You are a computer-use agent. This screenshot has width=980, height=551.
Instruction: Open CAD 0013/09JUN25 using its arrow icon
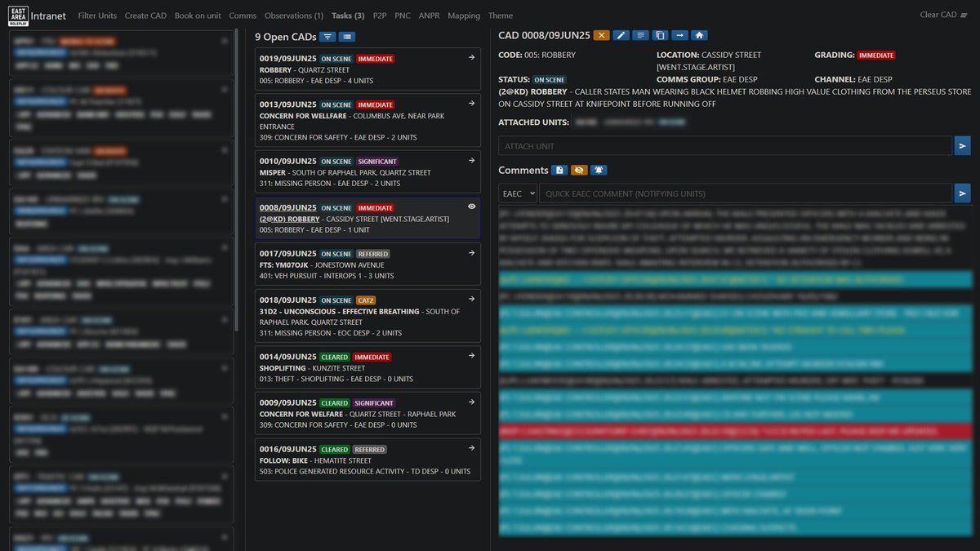click(x=471, y=104)
